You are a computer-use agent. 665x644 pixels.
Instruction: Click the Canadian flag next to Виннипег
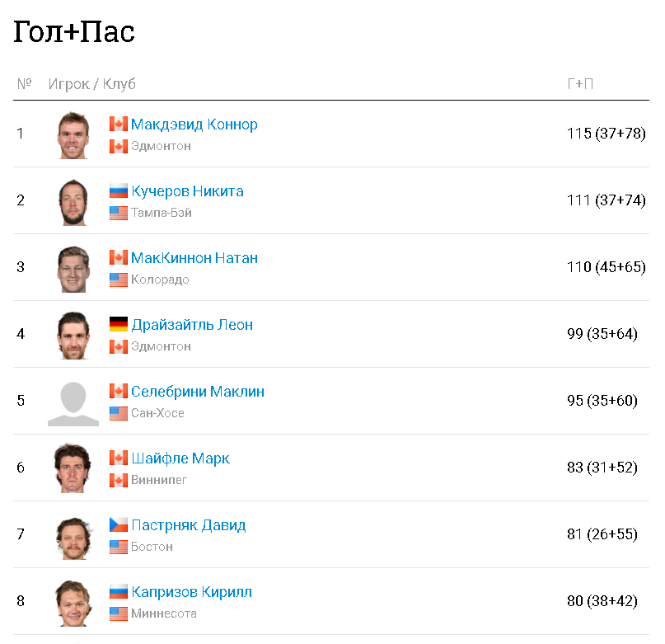(x=119, y=480)
